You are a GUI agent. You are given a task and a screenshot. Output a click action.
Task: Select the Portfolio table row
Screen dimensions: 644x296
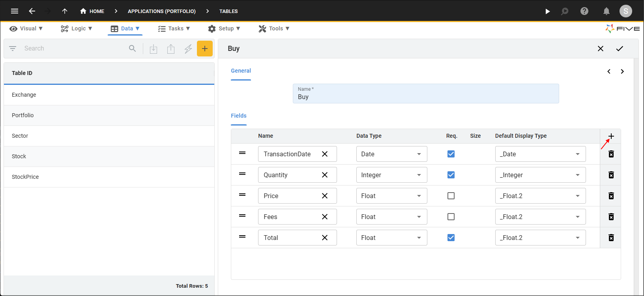pyautogui.click(x=109, y=115)
